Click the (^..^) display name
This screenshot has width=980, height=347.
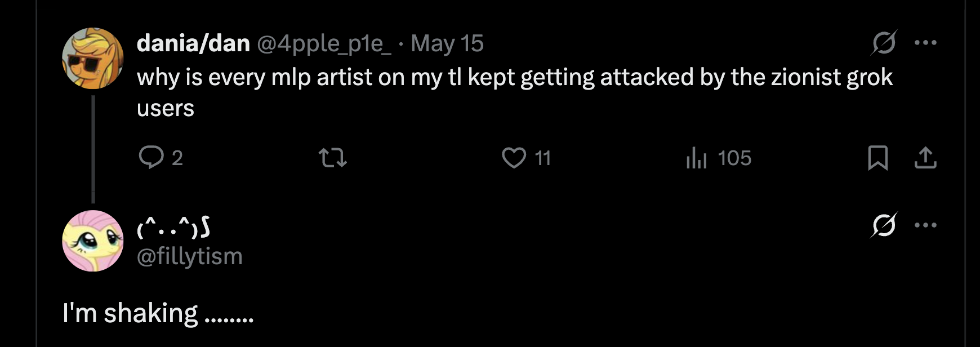point(173,228)
